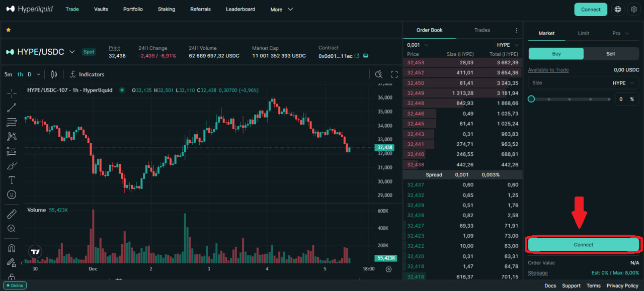Select the crosshair cursor tool
Image resolution: width=644 pixels, height=291 pixels.
(x=12, y=93)
